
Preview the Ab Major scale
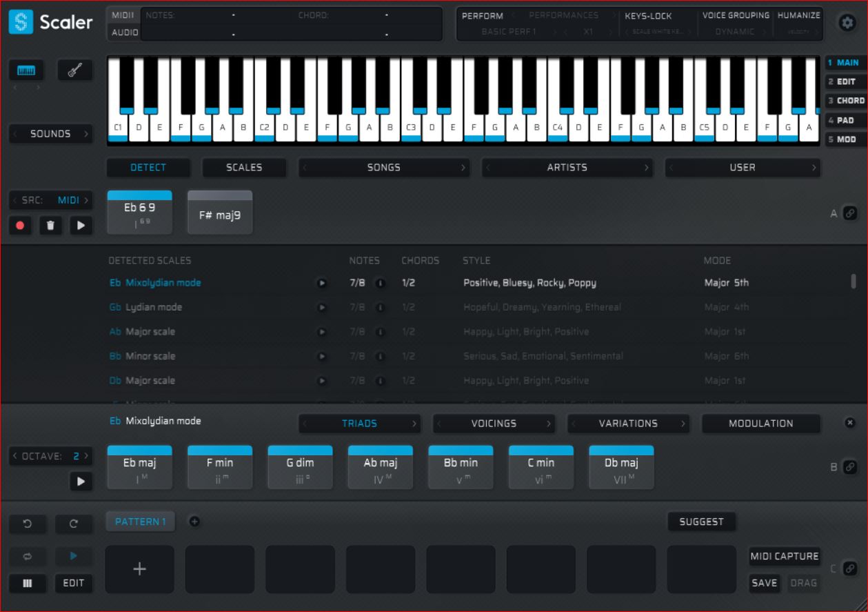tap(321, 332)
